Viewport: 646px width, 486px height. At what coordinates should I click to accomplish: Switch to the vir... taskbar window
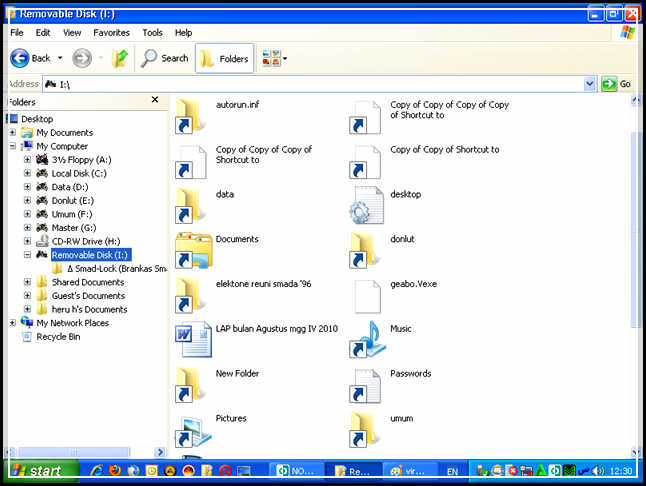point(410,470)
